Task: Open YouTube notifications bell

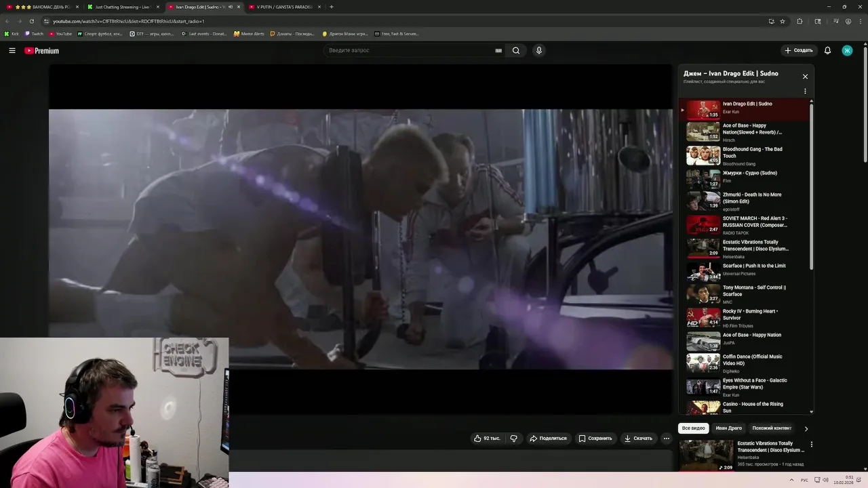Action: (x=827, y=50)
